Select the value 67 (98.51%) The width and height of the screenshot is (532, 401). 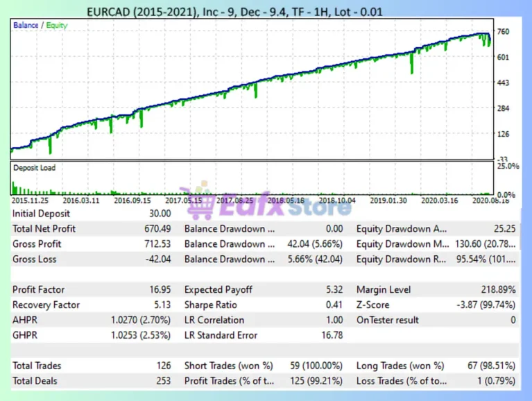[x=491, y=366]
